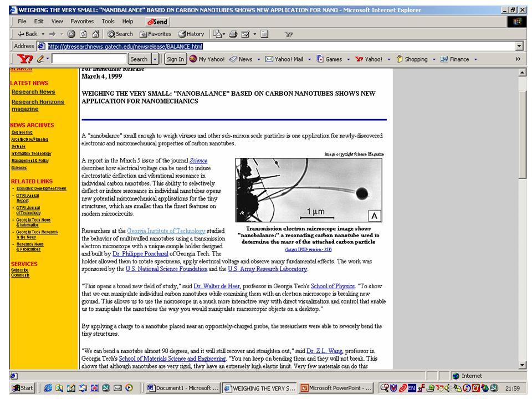Open the Start menu
The width and height of the screenshot is (532, 399).
(x=22, y=388)
